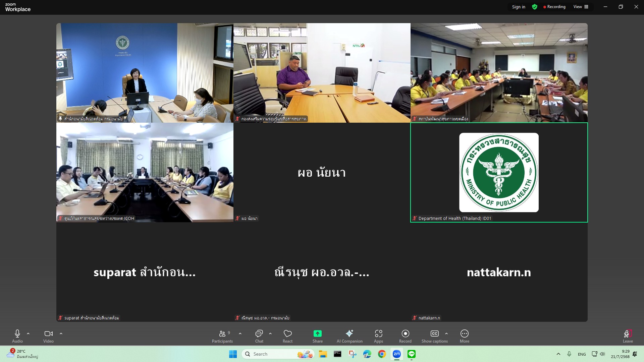Open the Terminal icon in the taskbar

[x=337, y=354]
